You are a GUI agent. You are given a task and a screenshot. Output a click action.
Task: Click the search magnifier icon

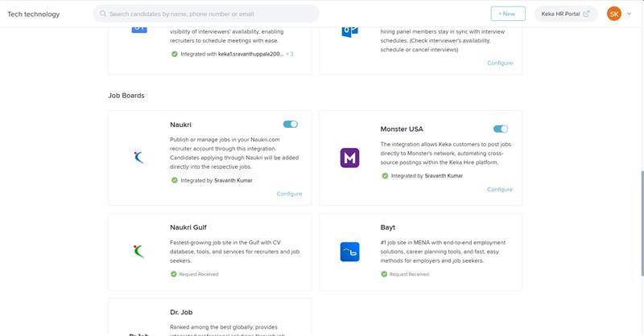coord(102,14)
